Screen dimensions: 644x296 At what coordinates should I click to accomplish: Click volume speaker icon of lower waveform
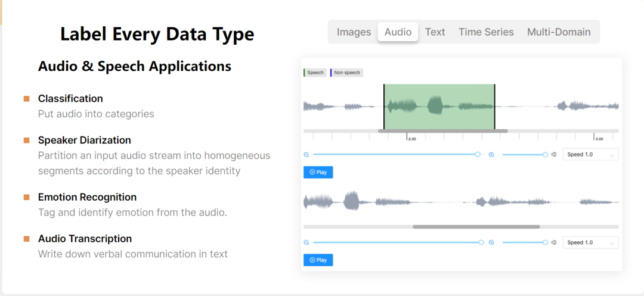pyautogui.click(x=554, y=242)
